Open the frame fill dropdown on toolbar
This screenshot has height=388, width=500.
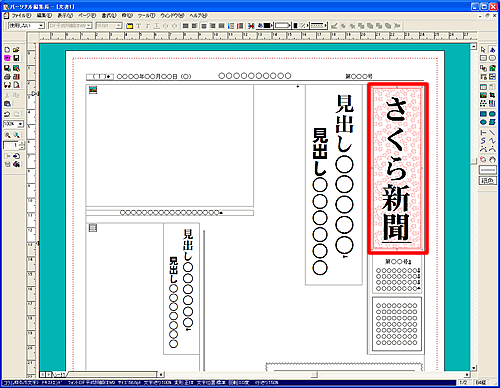pyautogui.click(x=283, y=26)
